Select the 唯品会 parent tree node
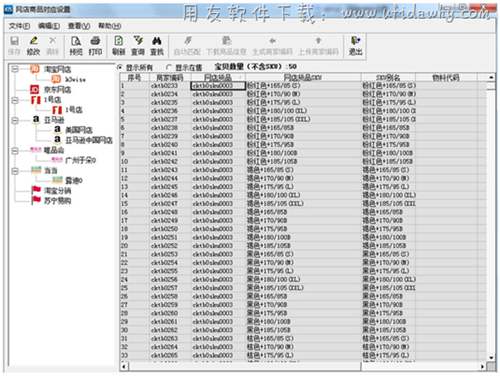Image resolution: width=500 pixels, height=378 pixels. tap(54, 150)
